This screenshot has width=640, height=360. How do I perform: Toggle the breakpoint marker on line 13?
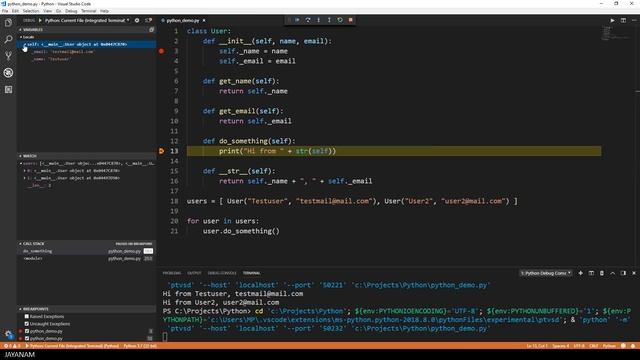tap(161, 151)
